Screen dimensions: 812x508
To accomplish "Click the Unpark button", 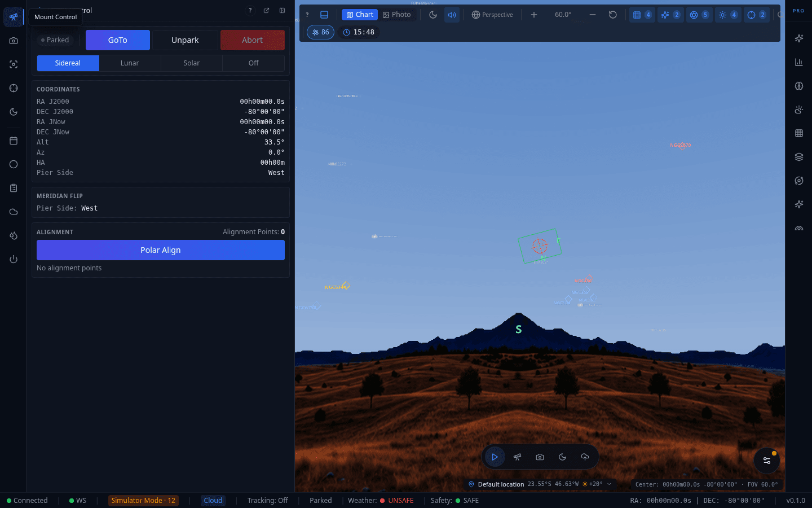I will click(185, 40).
